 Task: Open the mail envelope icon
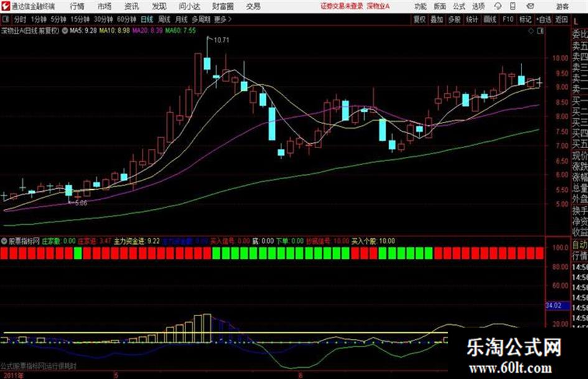tap(530, 6)
